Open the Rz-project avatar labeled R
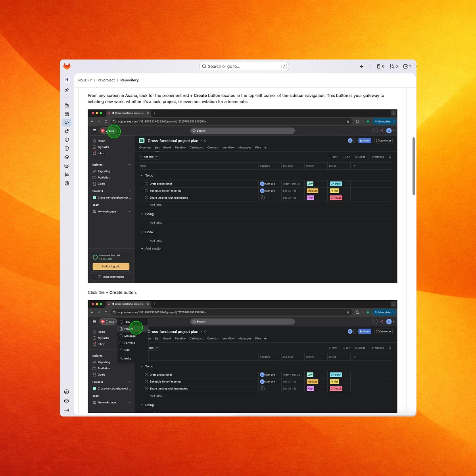This screenshot has width=476, height=476. 67,80
